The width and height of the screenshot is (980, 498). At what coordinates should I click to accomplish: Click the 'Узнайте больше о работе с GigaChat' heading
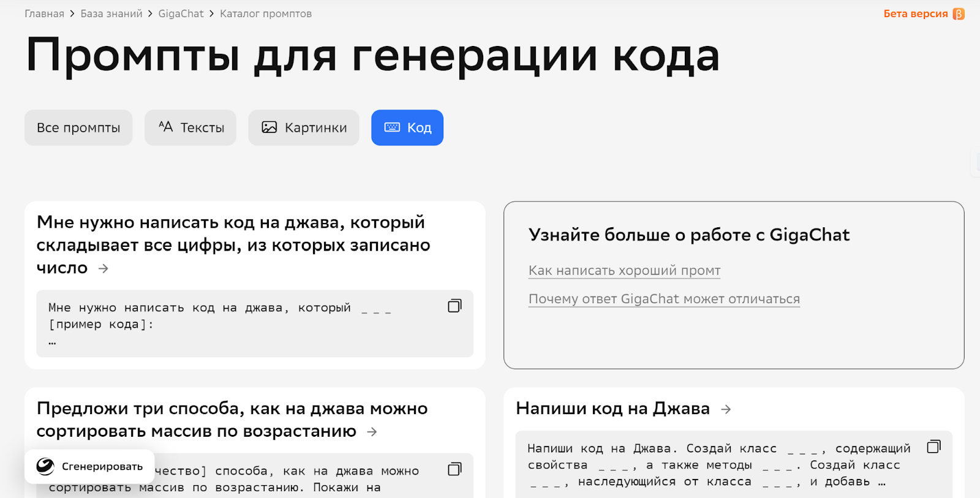689,235
